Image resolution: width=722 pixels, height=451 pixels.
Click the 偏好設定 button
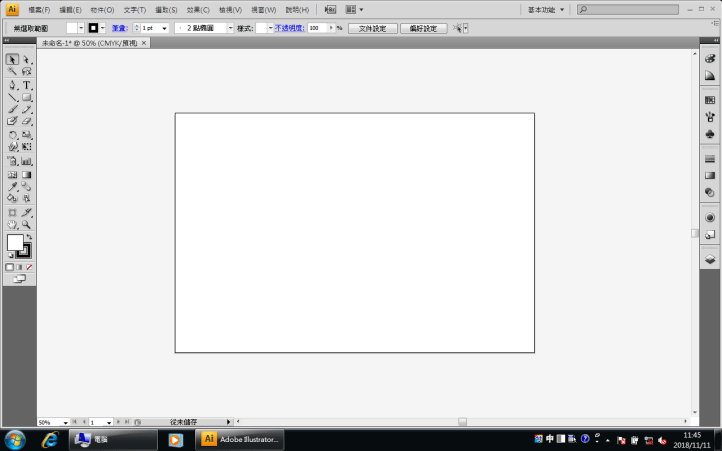tap(423, 28)
